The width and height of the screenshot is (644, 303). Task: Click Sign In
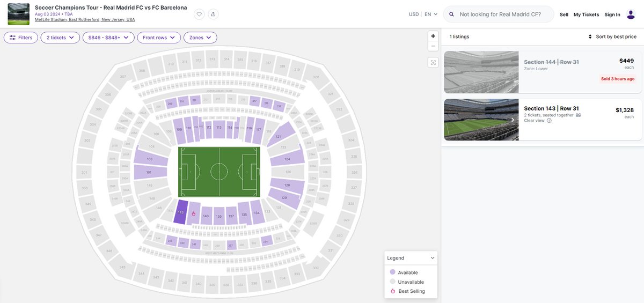(x=612, y=14)
